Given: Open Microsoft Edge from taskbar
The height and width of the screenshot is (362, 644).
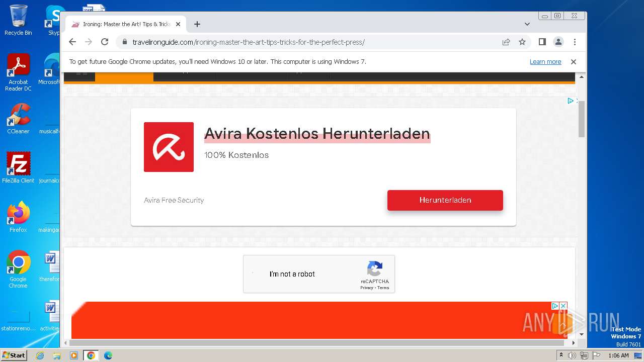Looking at the screenshot, I should point(108,355).
